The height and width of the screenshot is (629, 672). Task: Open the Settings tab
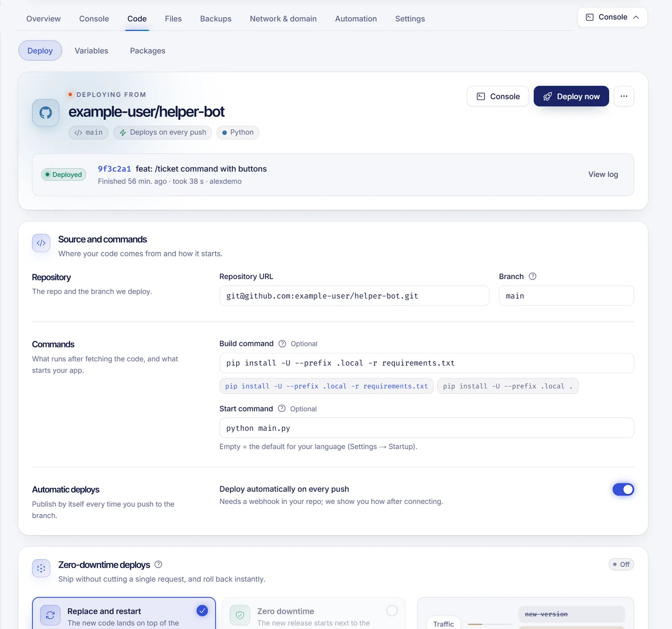410,19
